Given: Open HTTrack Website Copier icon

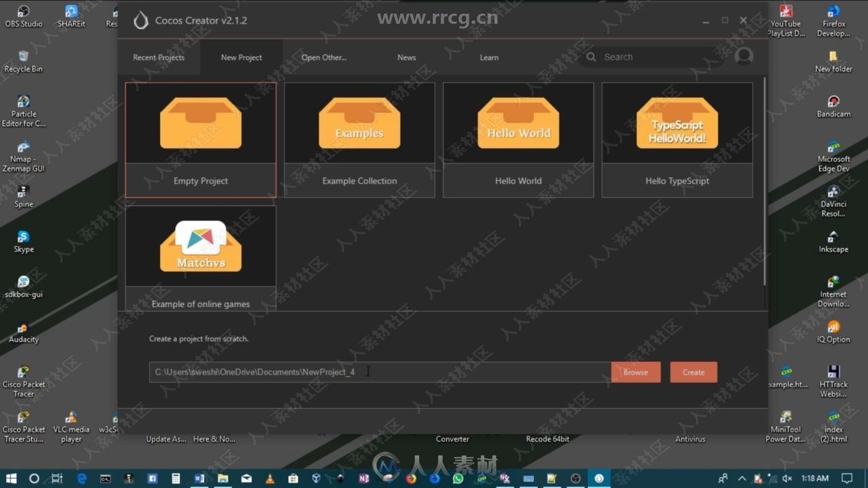Looking at the screenshot, I should [833, 382].
